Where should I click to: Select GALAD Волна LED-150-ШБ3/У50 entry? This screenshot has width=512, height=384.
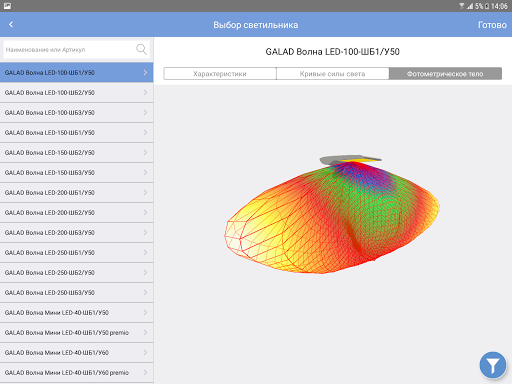tap(77, 172)
